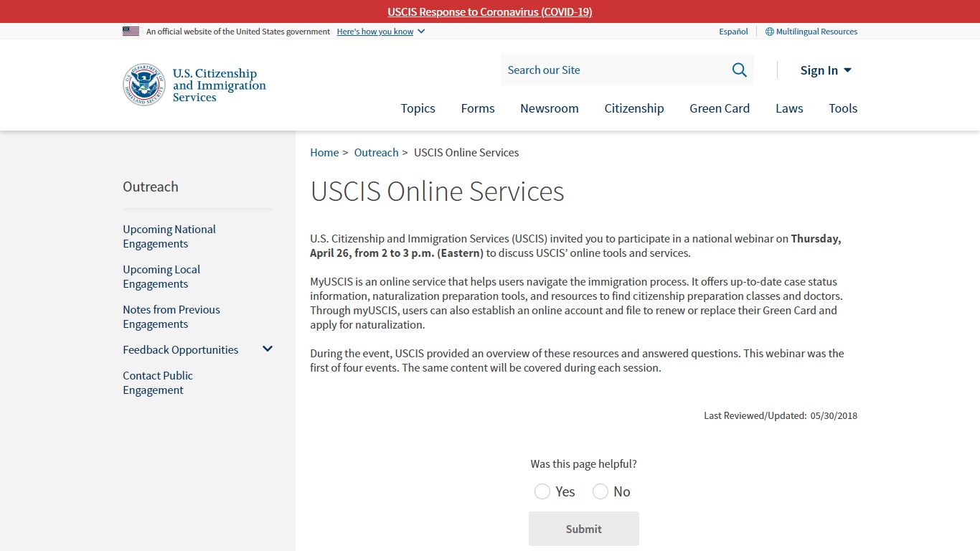Click the USCIS seal logo

[x=144, y=85]
